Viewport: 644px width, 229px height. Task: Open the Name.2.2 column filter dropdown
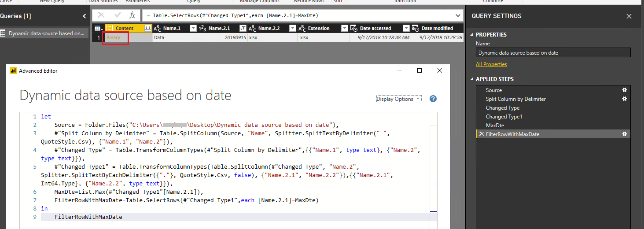293,28
